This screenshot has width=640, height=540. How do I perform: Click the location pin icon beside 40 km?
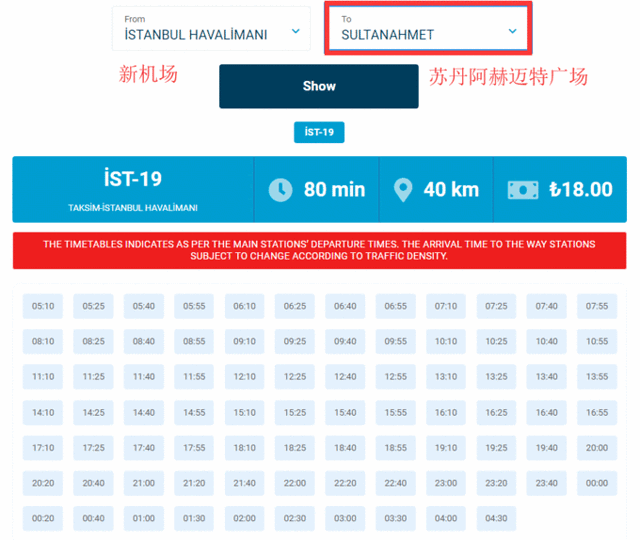[402, 189]
